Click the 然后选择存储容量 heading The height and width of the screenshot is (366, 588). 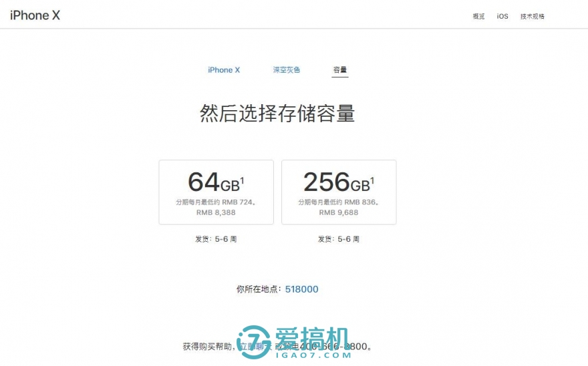point(277,113)
